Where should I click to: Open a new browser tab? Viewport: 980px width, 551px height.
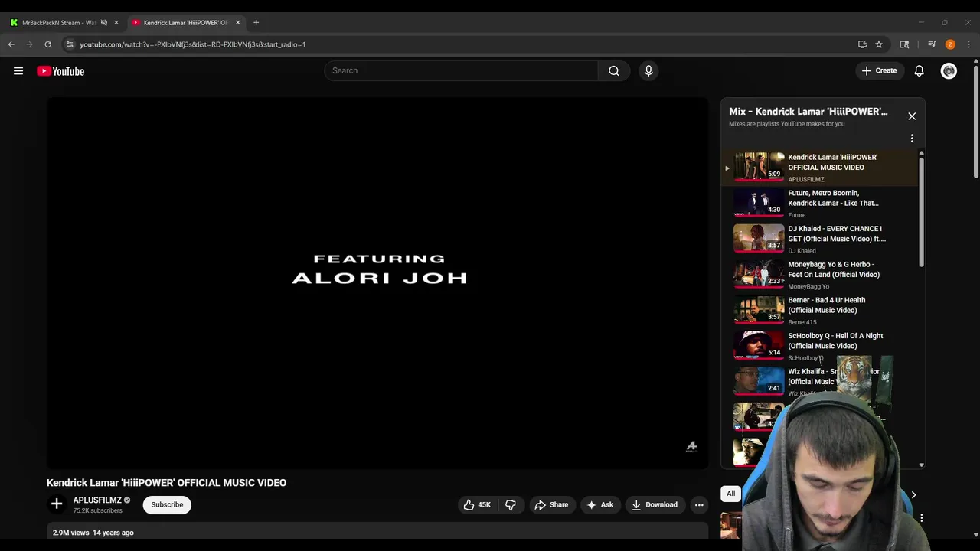256,23
